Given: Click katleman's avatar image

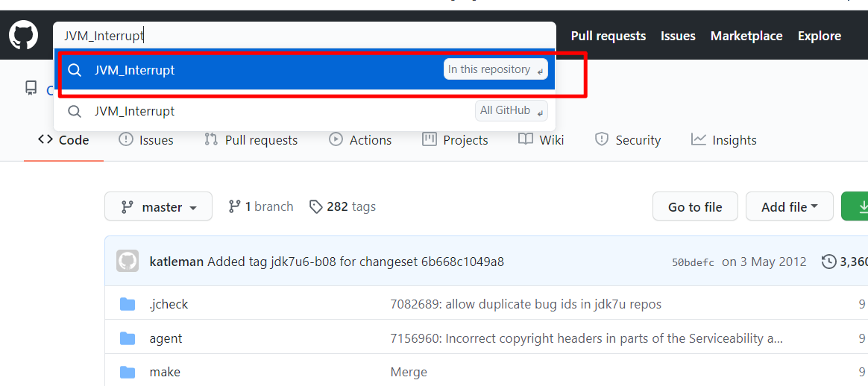Looking at the screenshot, I should coord(128,261).
